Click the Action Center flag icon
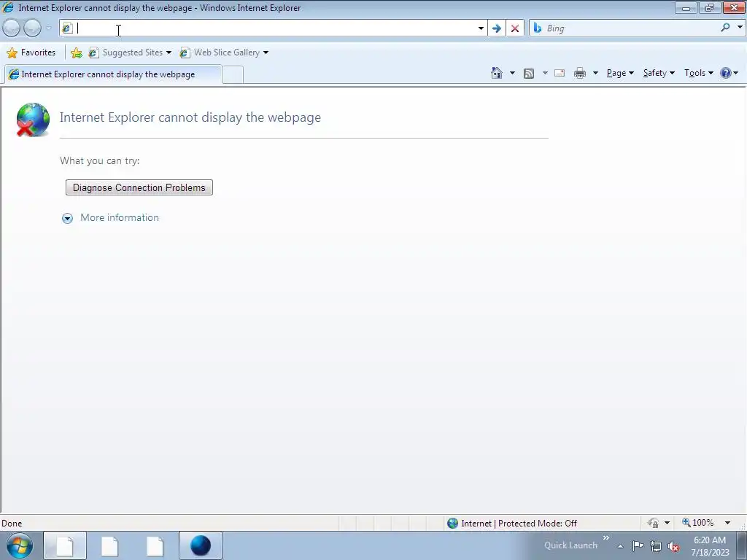 pos(638,546)
